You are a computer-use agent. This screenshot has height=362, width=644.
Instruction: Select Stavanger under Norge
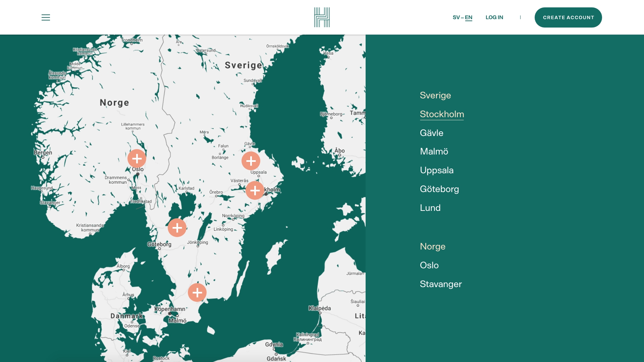[x=441, y=284]
